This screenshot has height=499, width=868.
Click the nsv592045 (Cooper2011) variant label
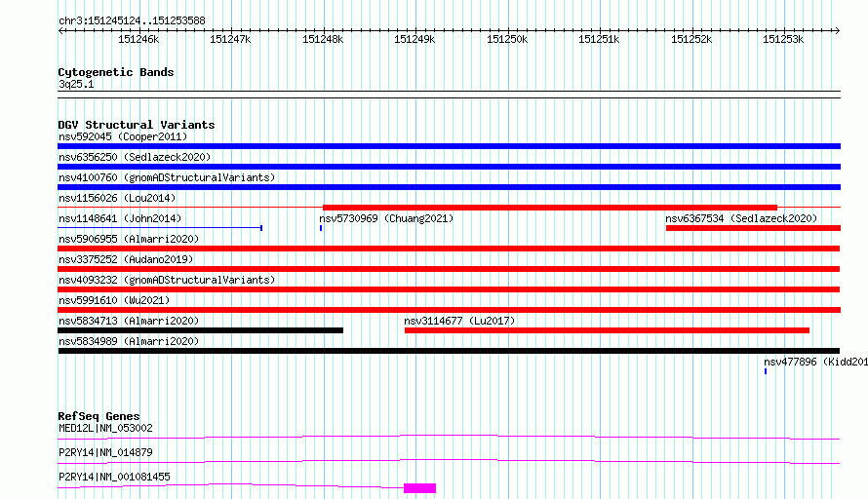(123, 136)
